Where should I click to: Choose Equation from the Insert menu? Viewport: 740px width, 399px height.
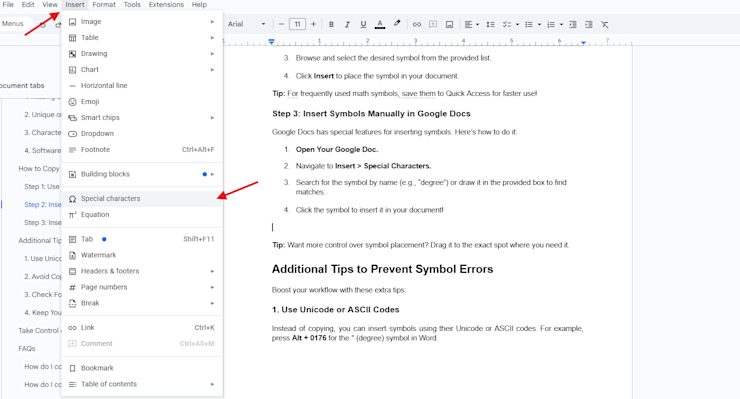(x=142, y=215)
